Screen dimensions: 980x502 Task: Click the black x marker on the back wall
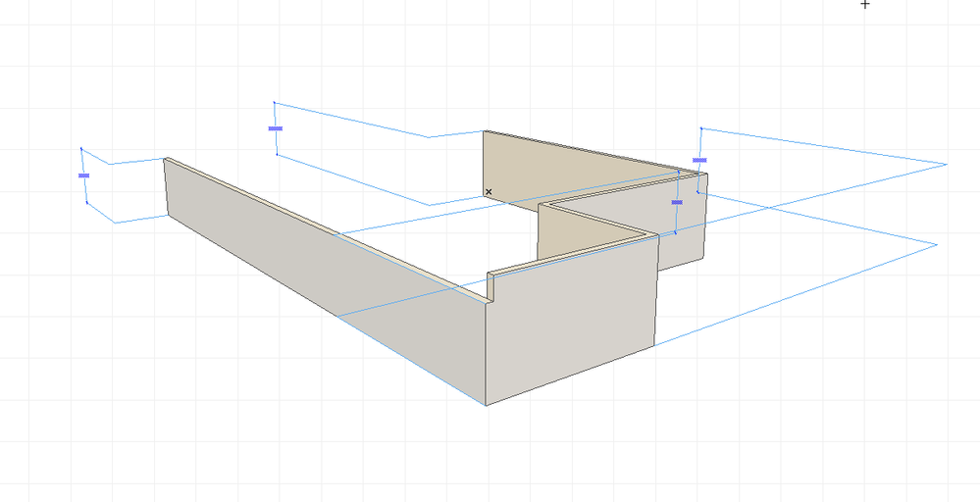coord(489,192)
